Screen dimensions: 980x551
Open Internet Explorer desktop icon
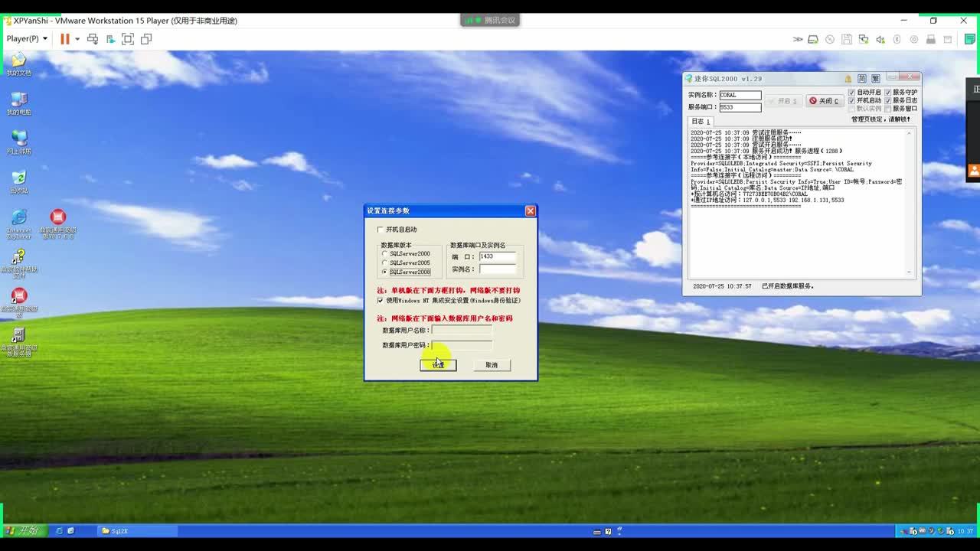(19, 223)
